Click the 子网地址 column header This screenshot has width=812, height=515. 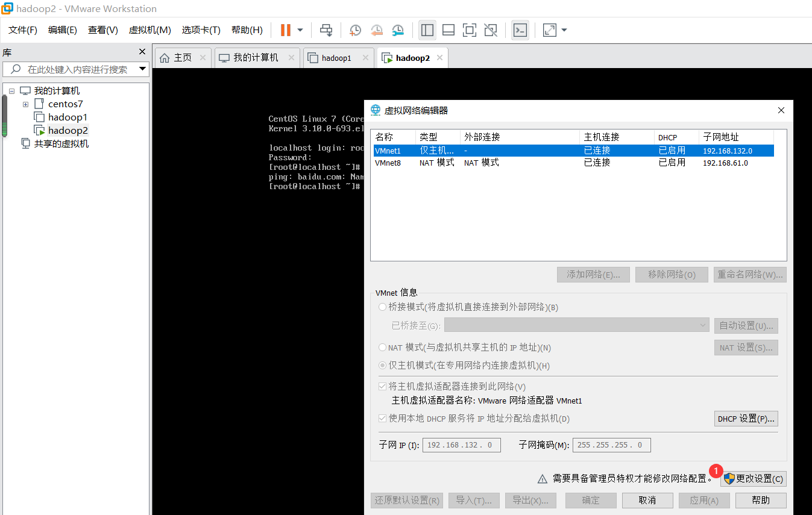click(736, 137)
